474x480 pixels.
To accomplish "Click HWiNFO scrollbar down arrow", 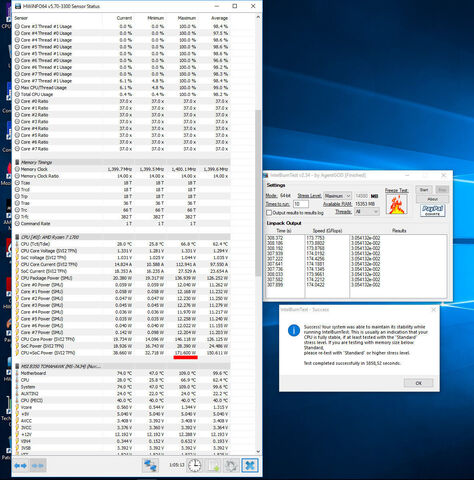I will (258, 451).
